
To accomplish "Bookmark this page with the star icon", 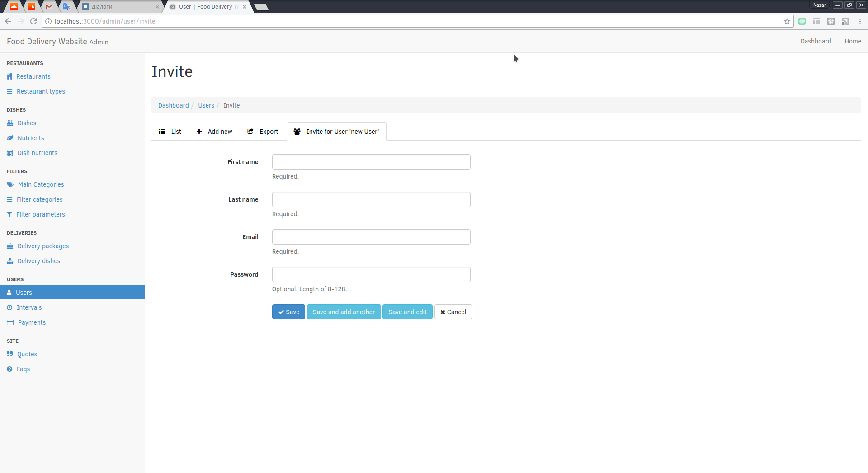I will [787, 21].
